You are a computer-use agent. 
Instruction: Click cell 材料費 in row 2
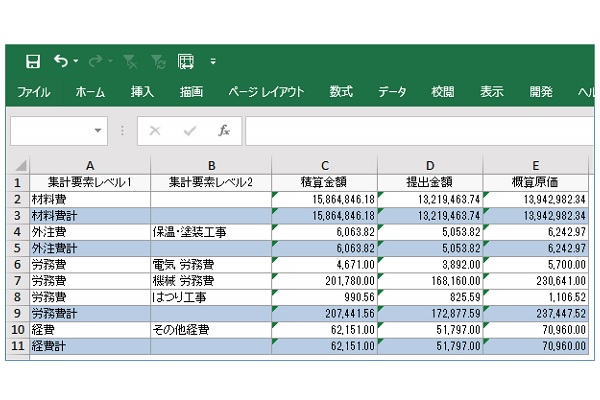point(90,199)
